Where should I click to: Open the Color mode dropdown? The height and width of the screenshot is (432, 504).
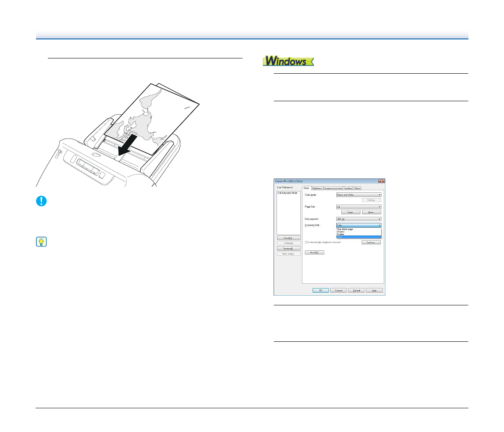[359, 195]
